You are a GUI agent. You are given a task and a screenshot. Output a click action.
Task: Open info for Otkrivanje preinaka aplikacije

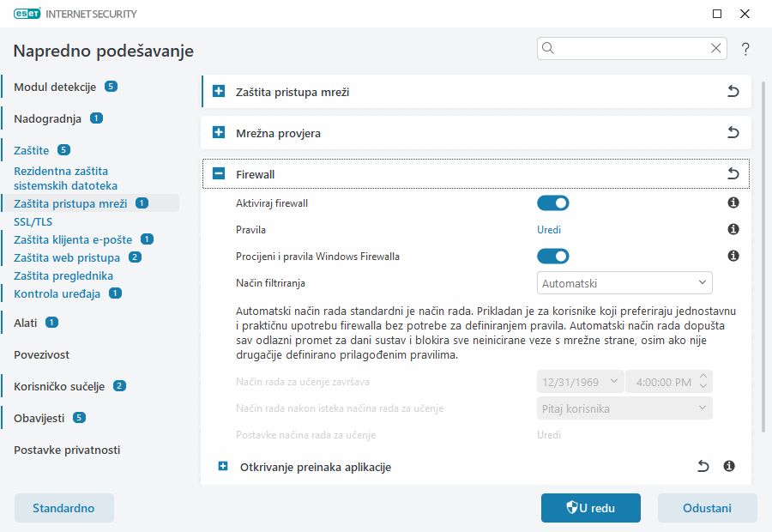point(729,466)
